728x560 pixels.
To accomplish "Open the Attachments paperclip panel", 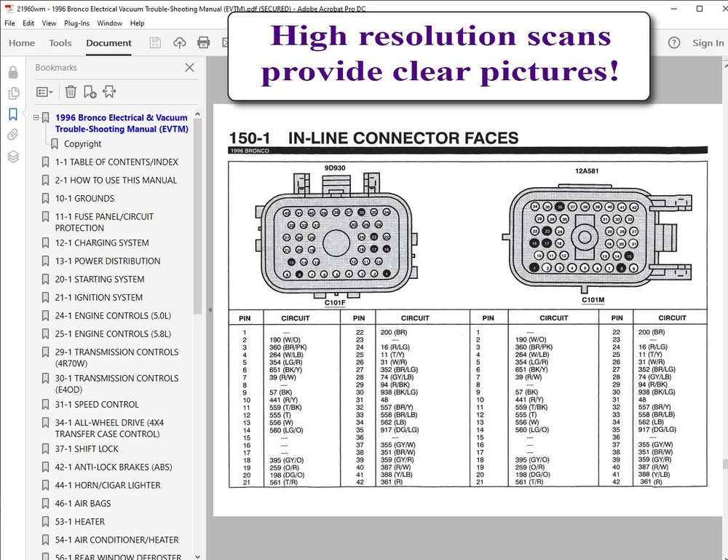I will click(13, 135).
